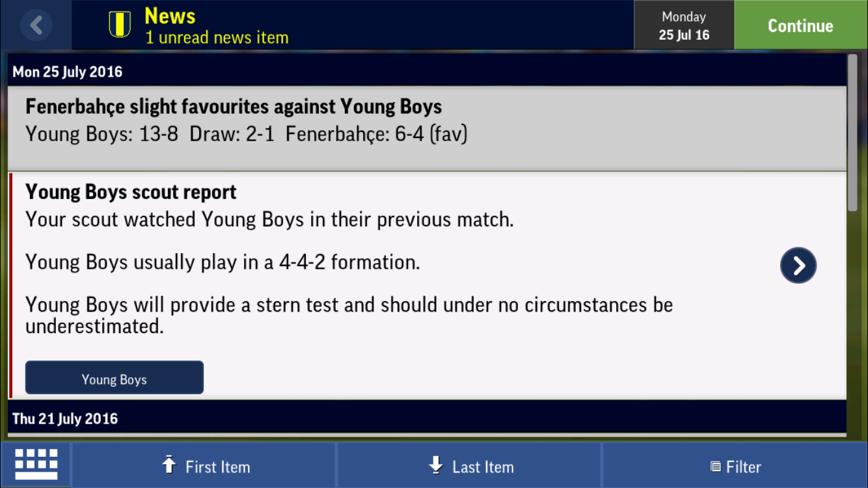868x488 pixels.
Task: Open the Young Boys team button
Action: point(115,378)
